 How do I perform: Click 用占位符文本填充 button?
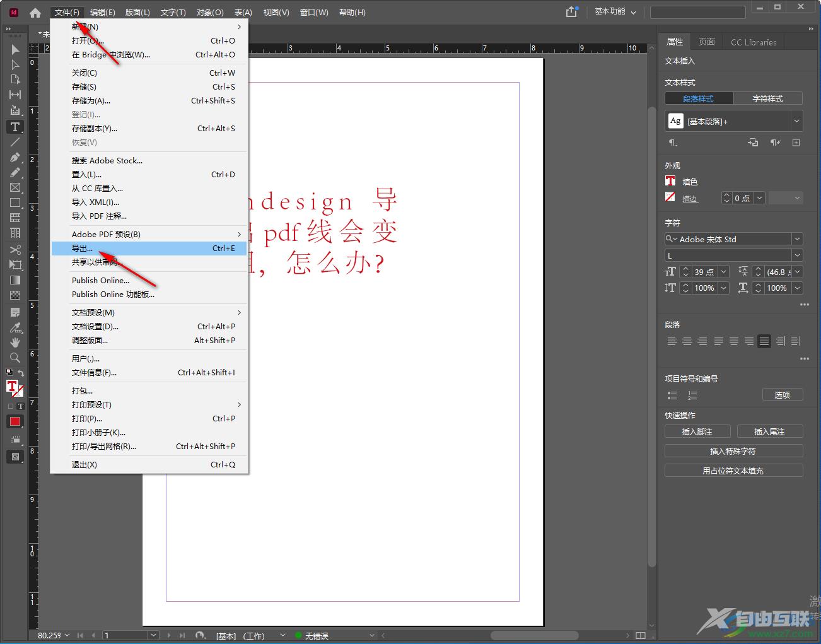[733, 471]
